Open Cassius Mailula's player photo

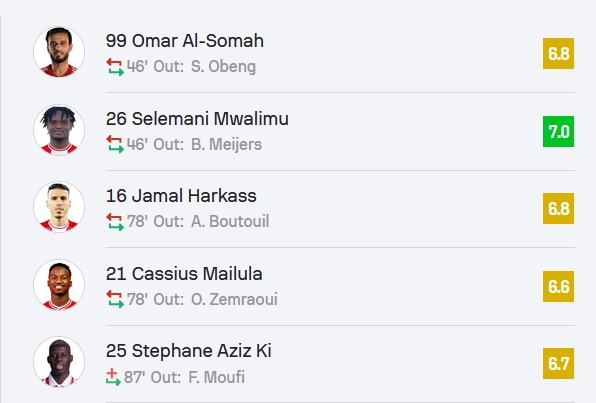coord(59,285)
